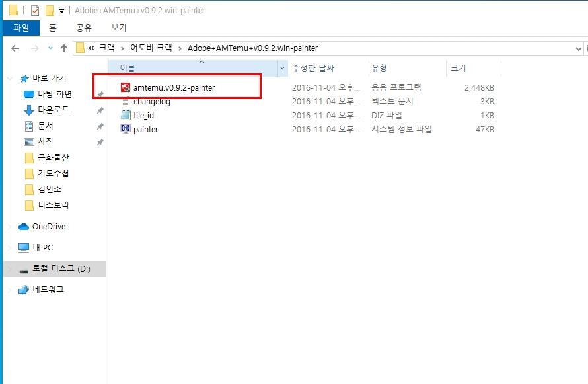Open recent locations dropdown arrow
This screenshot has width=588, height=384.
[x=50, y=48]
